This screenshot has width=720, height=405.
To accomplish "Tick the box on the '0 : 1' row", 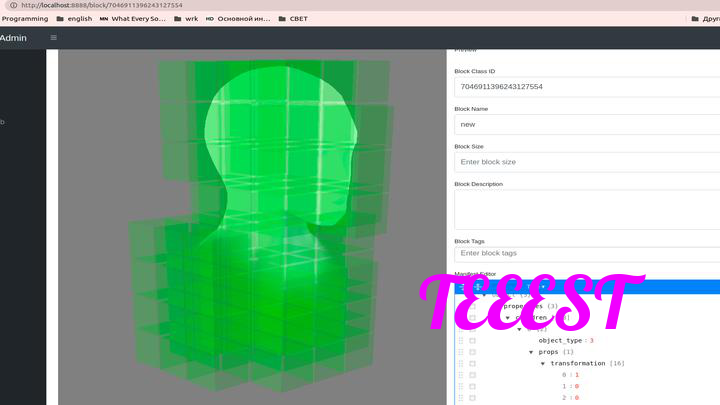I will 472,375.
